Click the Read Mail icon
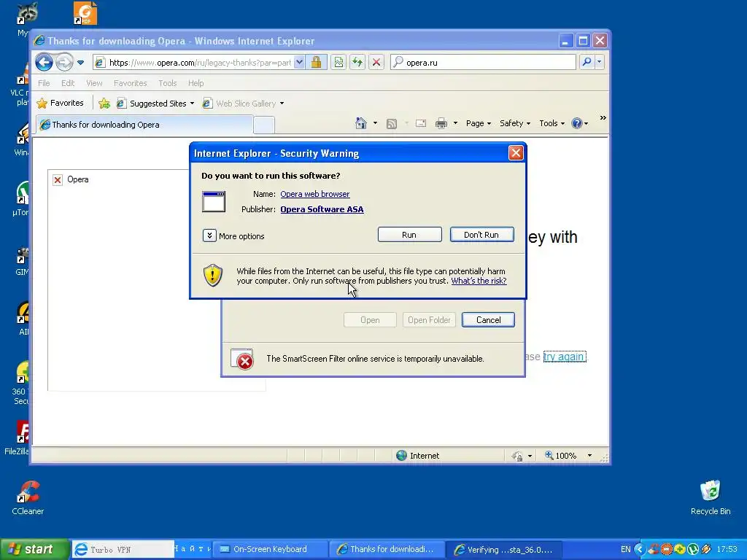747x560 pixels. click(x=421, y=123)
